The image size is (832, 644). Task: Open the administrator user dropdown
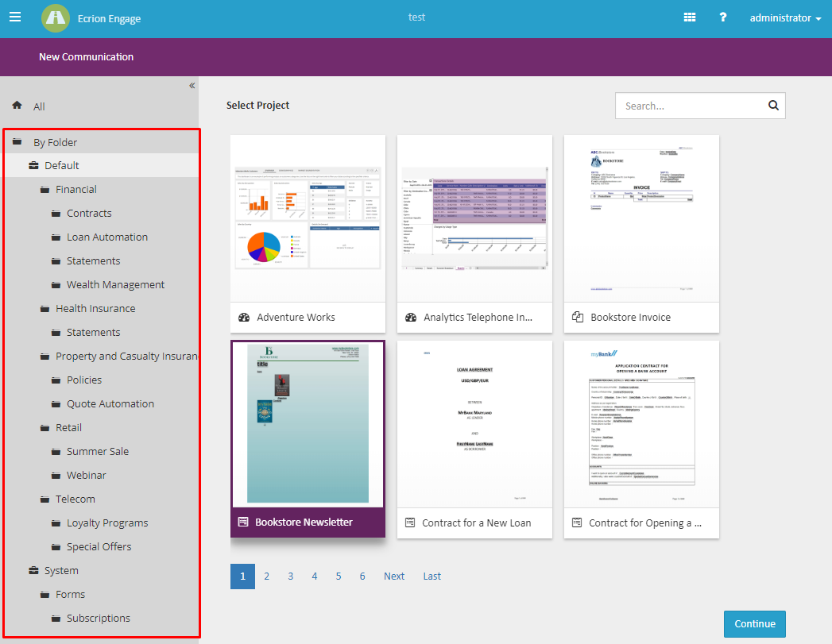(x=785, y=17)
